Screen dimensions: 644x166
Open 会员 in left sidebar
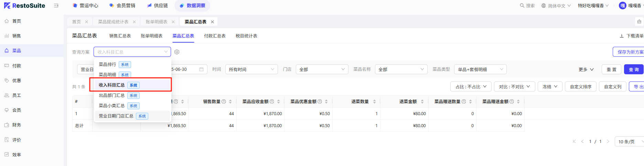pos(17,110)
